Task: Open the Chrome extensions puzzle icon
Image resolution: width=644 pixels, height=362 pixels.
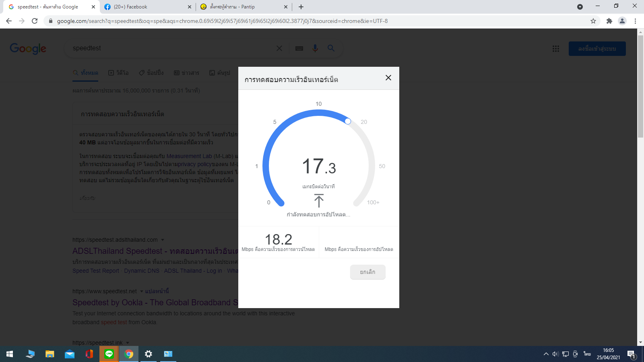Action: pos(609,21)
